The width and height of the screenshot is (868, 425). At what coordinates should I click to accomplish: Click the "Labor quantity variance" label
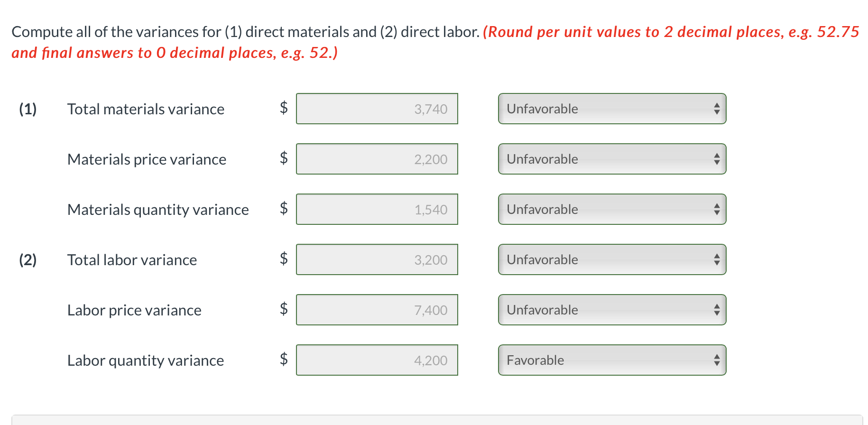(146, 360)
